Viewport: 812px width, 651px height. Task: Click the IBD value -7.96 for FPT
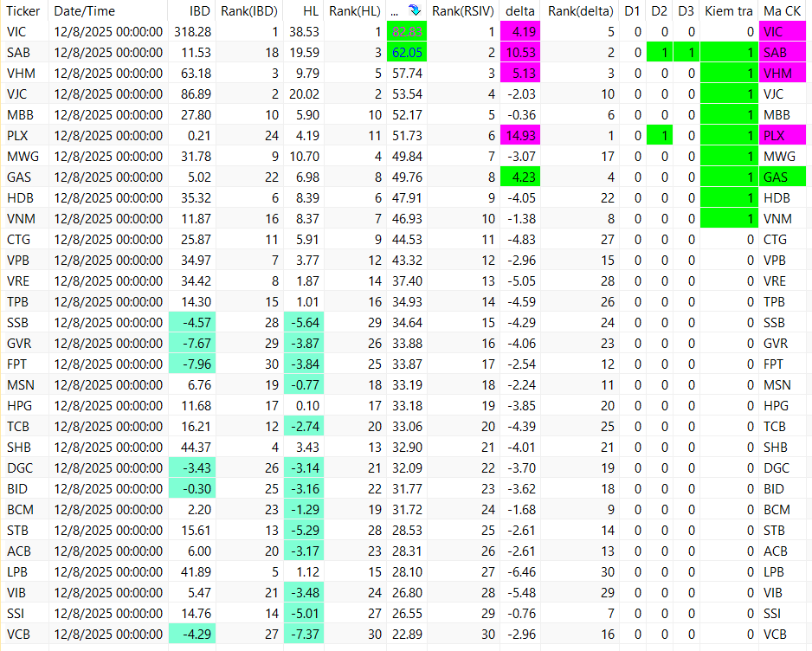192,364
